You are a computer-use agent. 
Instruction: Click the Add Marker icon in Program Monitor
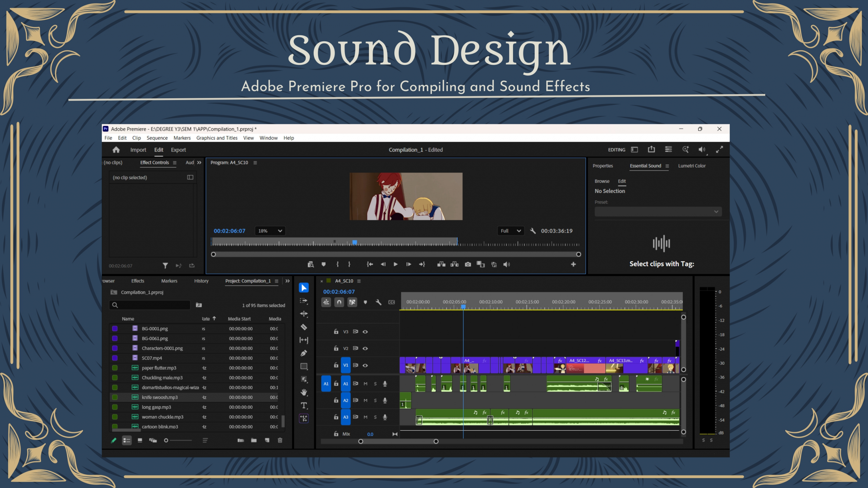323,264
